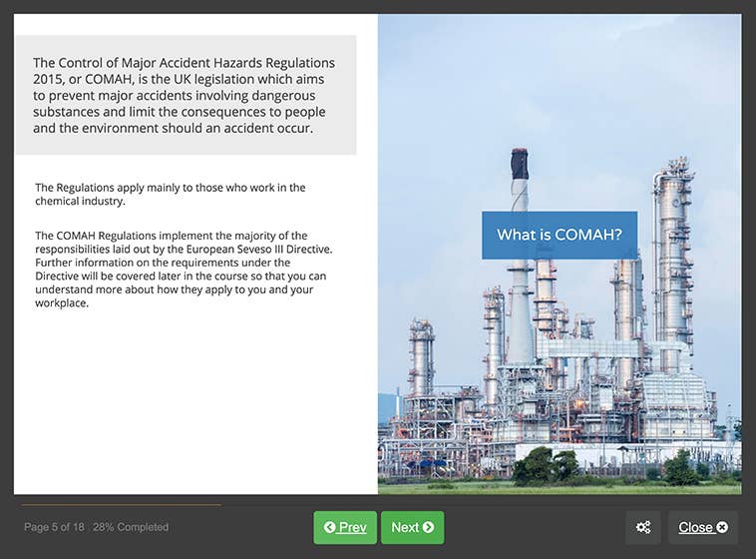Click the '28% Completed' status text
The width and height of the screenshot is (756, 559).
131,527
